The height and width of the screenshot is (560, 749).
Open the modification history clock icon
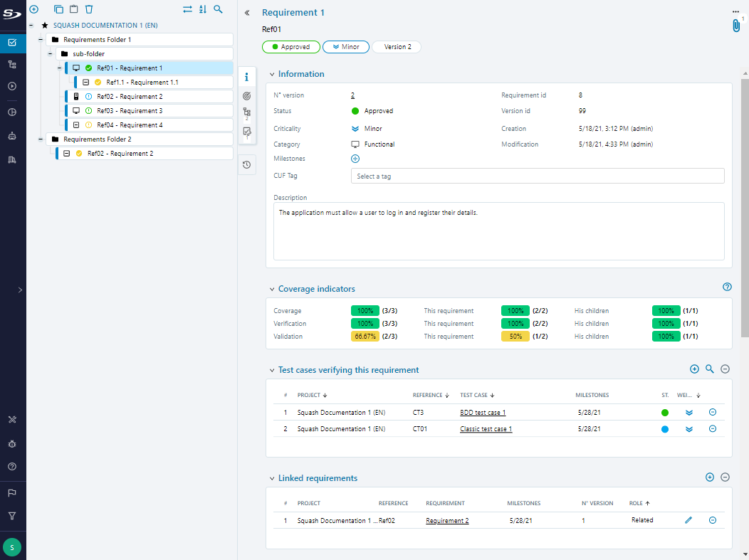click(x=246, y=164)
